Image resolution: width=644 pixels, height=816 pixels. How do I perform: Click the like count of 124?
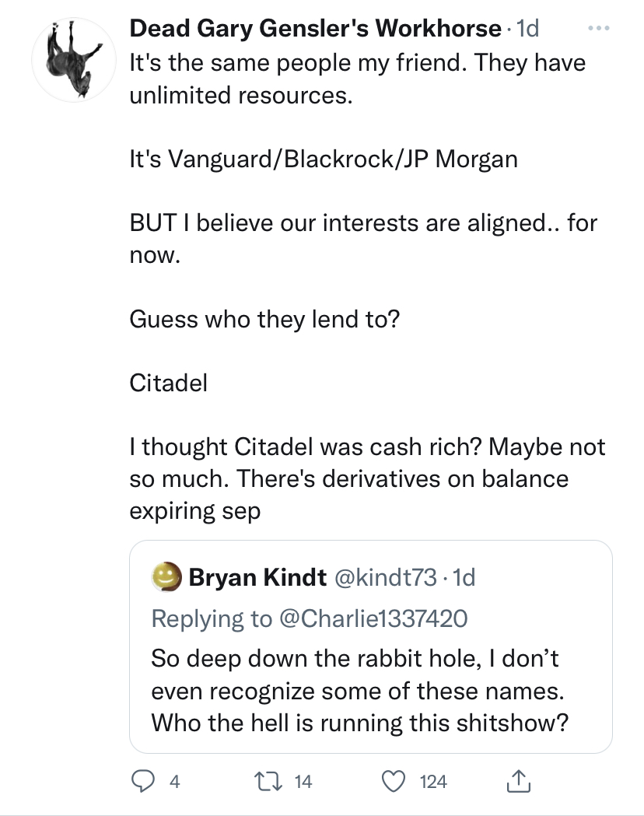(x=433, y=782)
